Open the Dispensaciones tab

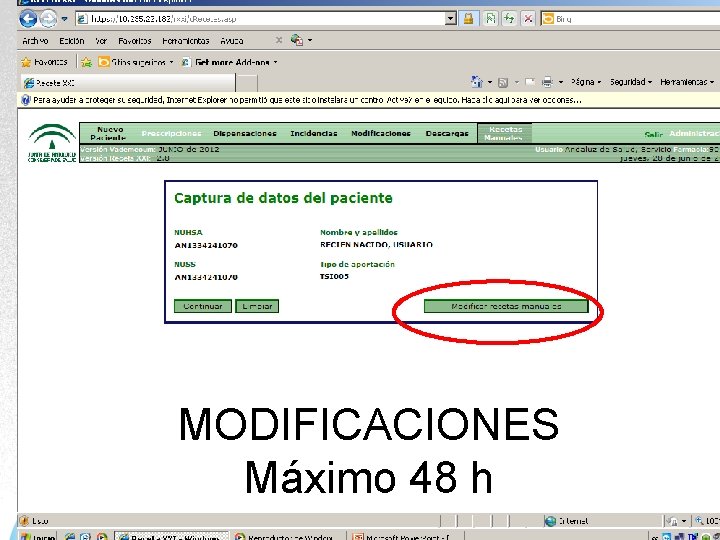coord(245,133)
